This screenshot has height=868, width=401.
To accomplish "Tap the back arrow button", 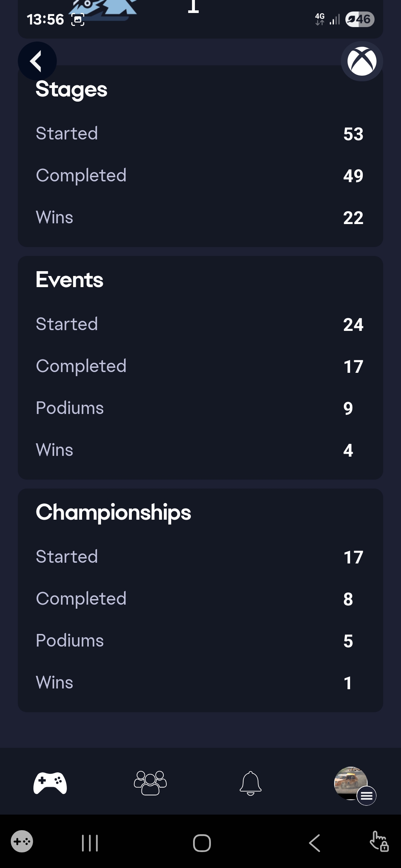I will pos(37,61).
